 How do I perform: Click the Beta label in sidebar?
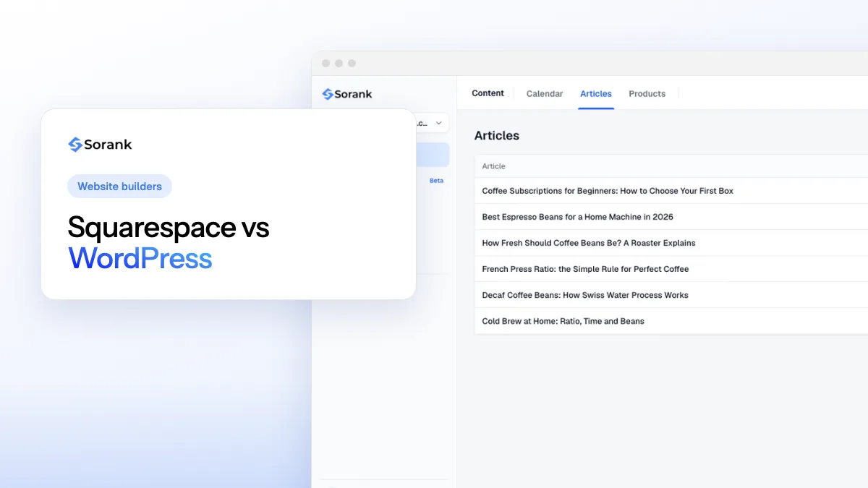pos(436,181)
